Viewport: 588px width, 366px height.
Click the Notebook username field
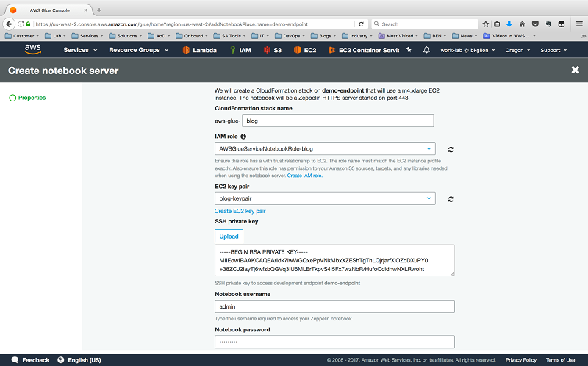(334, 306)
